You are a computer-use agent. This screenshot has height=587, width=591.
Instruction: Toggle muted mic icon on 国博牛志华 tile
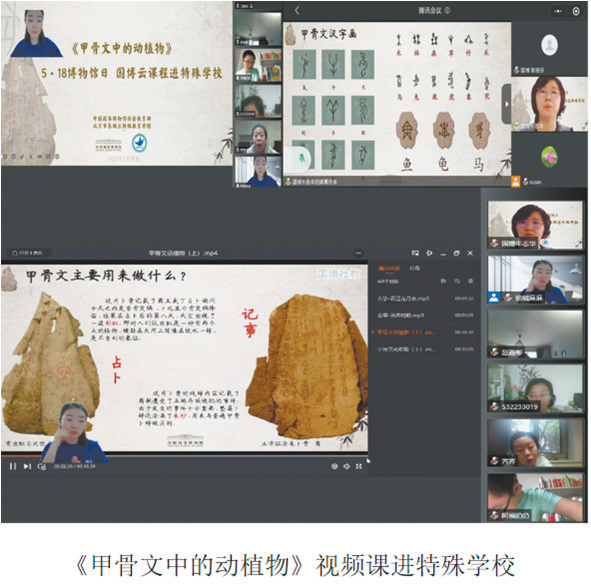tap(494, 244)
